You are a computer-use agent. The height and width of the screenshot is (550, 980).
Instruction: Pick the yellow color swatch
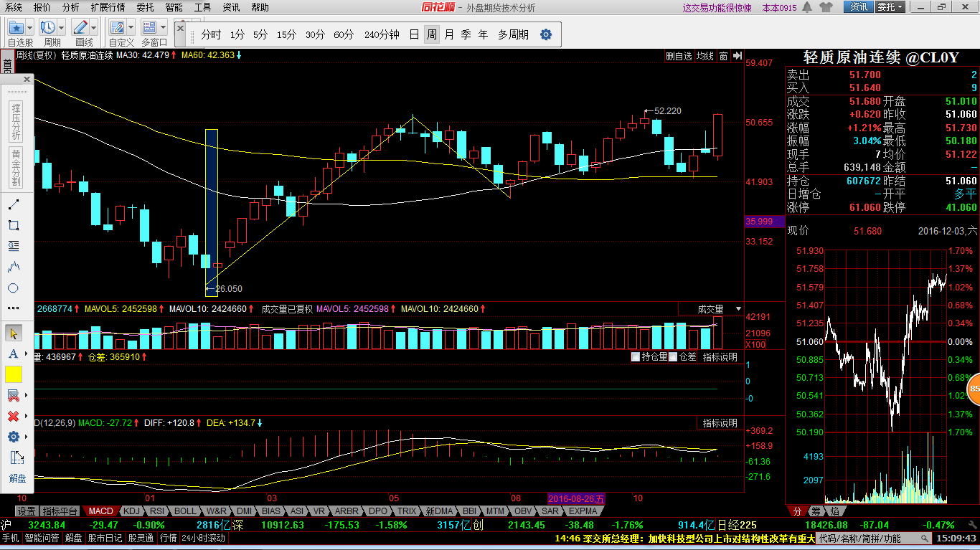(14, 374)
